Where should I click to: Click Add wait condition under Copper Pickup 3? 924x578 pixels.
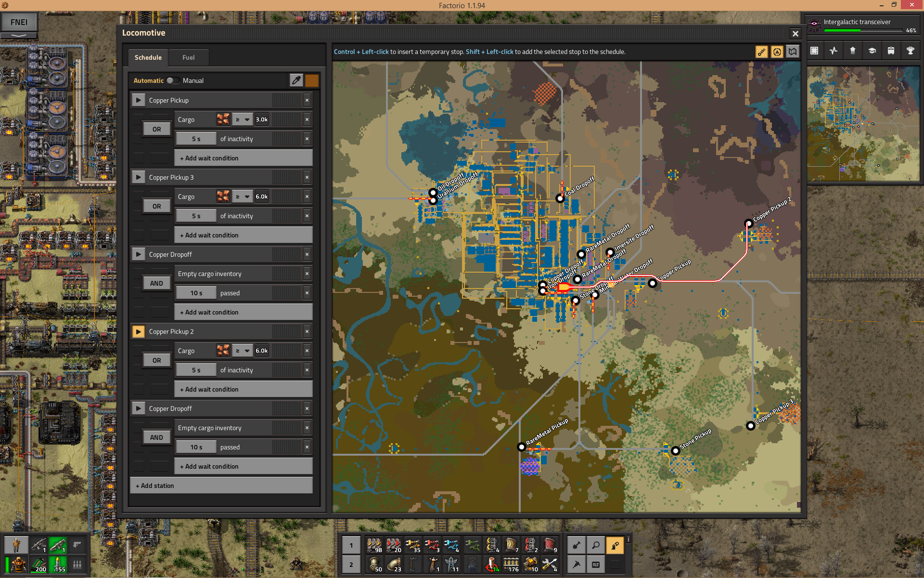[x=244, y=235]
